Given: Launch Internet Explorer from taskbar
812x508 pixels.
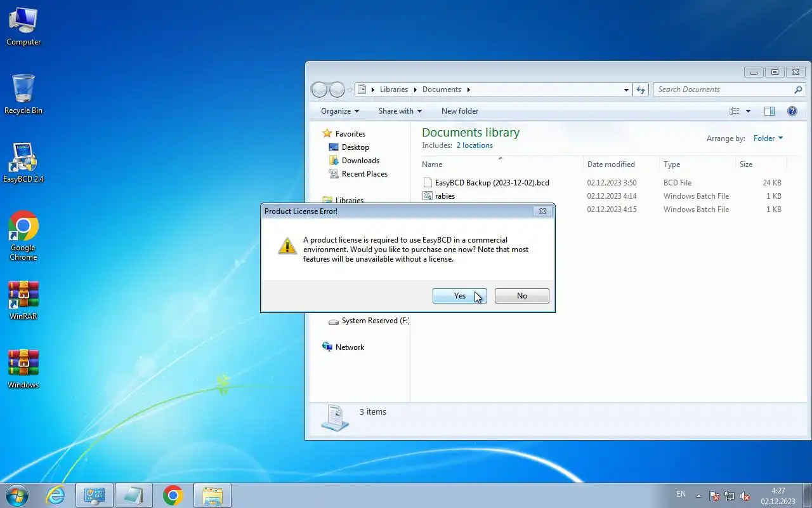Looking at the screenshot, I should point(56,495).
